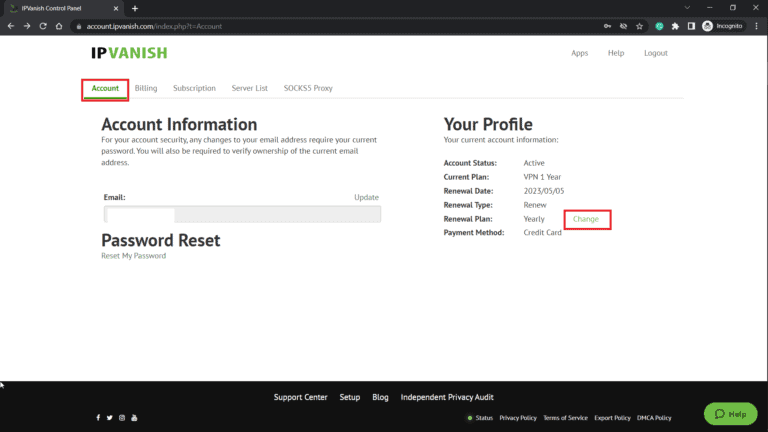Go to browser home page icon

(60, 26)
